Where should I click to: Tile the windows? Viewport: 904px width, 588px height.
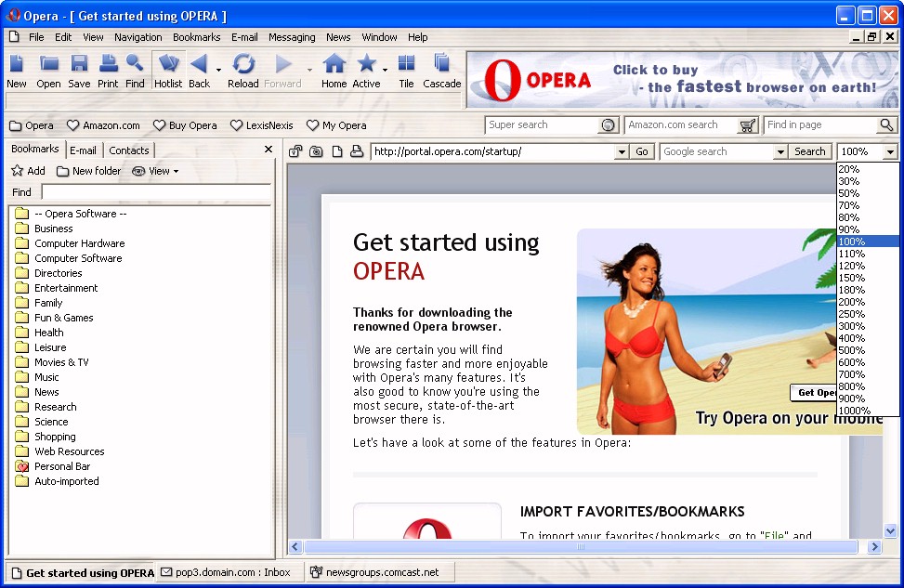pyautogui.click(x=406, y=71)
